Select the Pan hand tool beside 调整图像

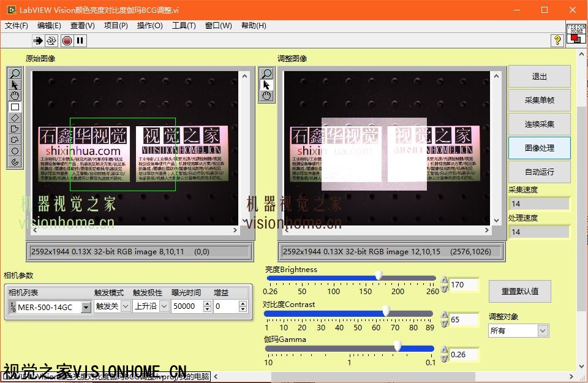(266, 96)
